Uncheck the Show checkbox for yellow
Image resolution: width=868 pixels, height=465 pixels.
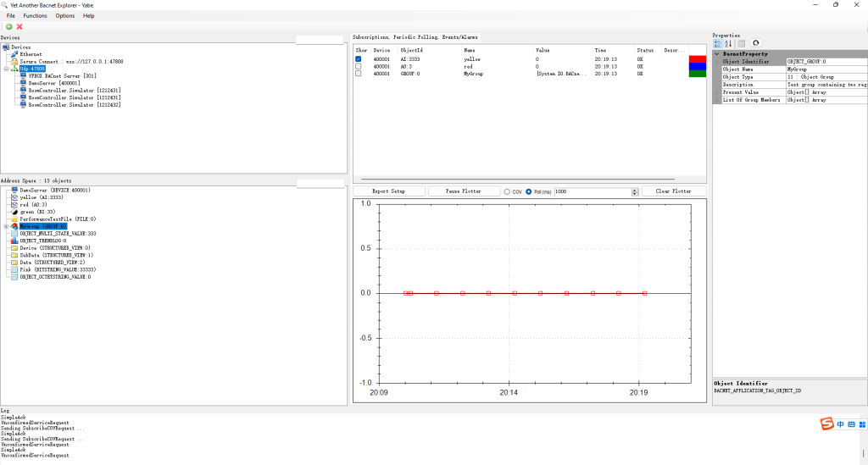tap(359, 59)
